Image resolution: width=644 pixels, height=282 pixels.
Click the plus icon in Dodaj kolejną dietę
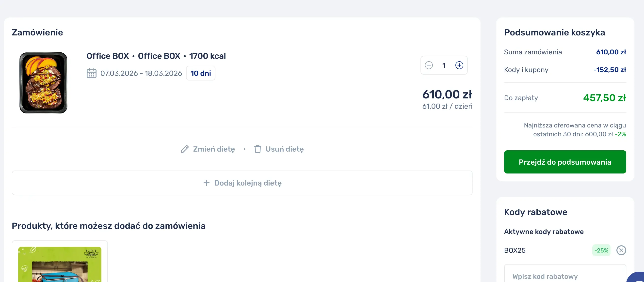[207, 183]
